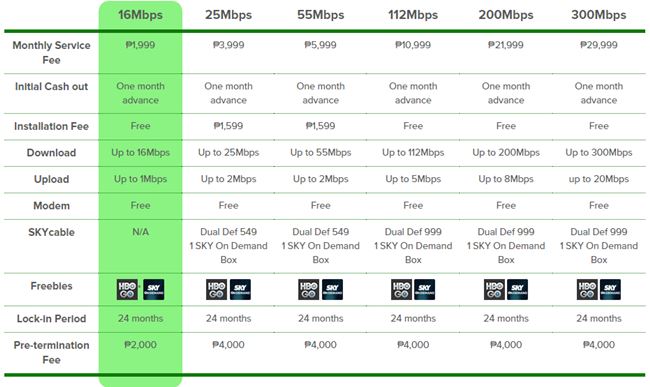Click HBO GO icon under 55Mbps plan
Viewport: 650px width, 387px height.
(308, 290)
